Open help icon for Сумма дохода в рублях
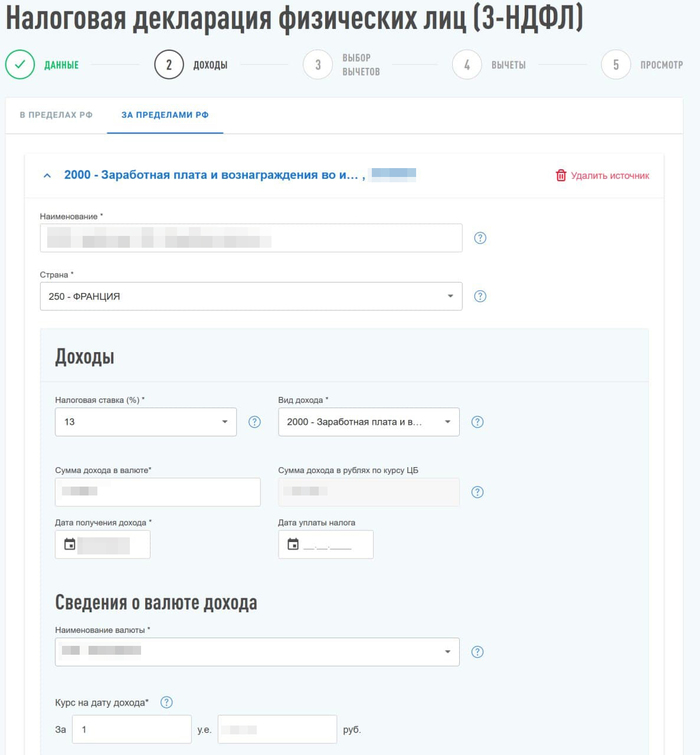Image resolution: width=700 pixels, height=755 pixels. click(x=477, y=492)
